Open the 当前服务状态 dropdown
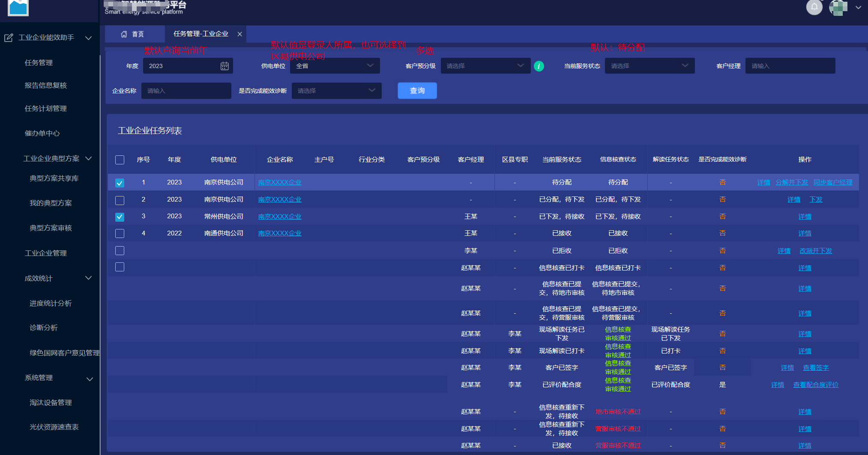The width and height of the screenshot is (868, 455). 650,66
